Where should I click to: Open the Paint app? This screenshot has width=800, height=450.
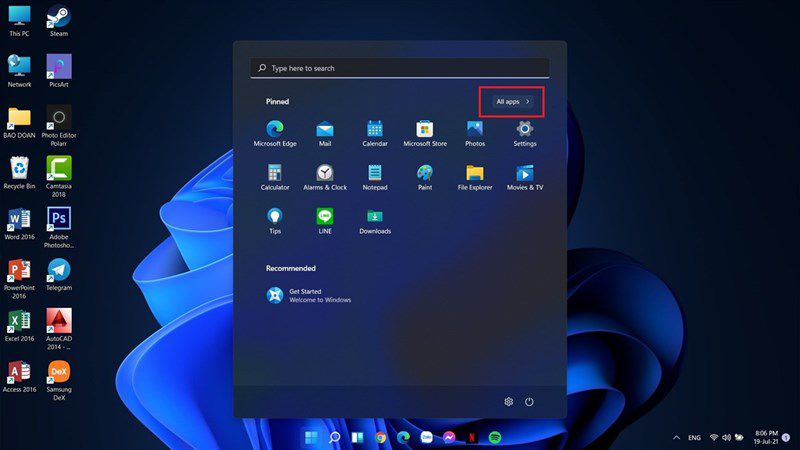[424, 178]
